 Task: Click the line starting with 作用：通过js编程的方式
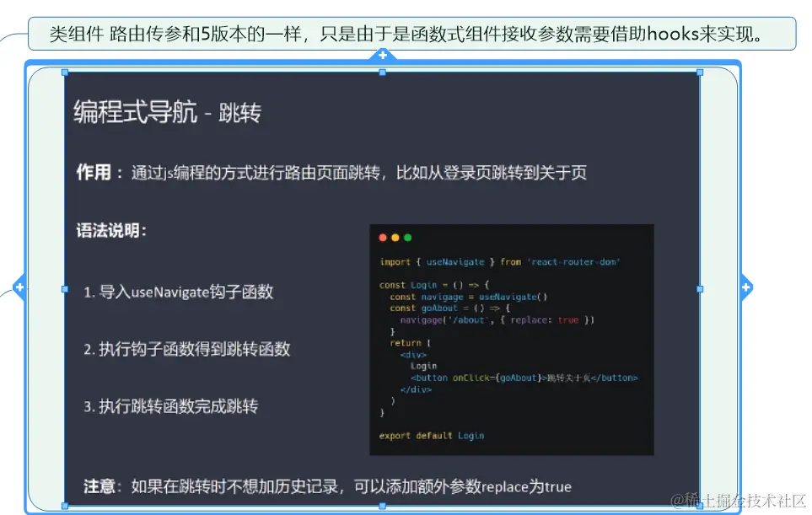point(331,172)
